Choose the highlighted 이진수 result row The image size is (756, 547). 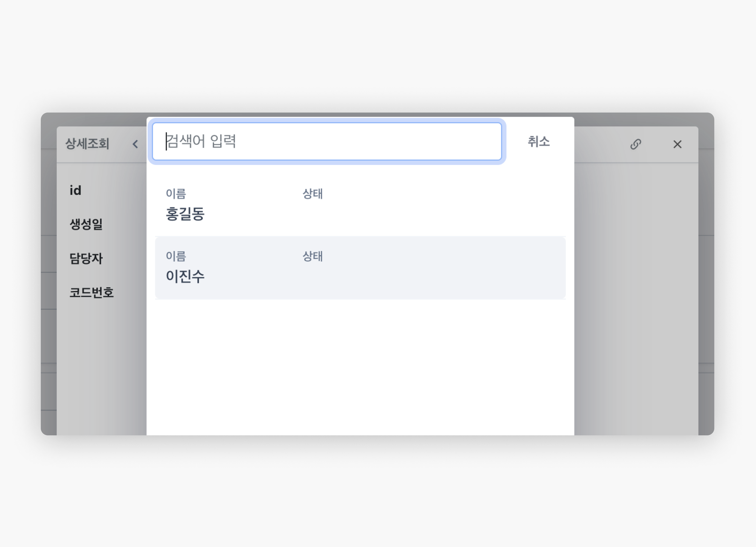coord(360,267)
